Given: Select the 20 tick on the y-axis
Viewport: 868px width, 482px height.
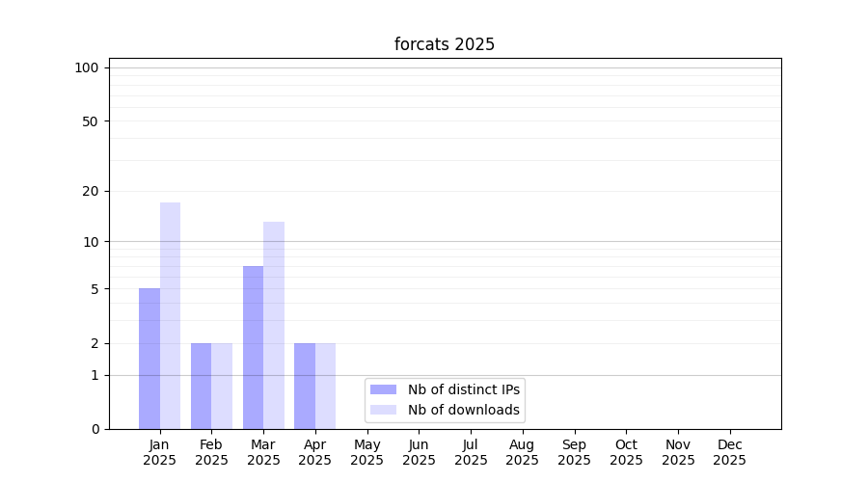Looking at the screenshot, I should [91, 191].
